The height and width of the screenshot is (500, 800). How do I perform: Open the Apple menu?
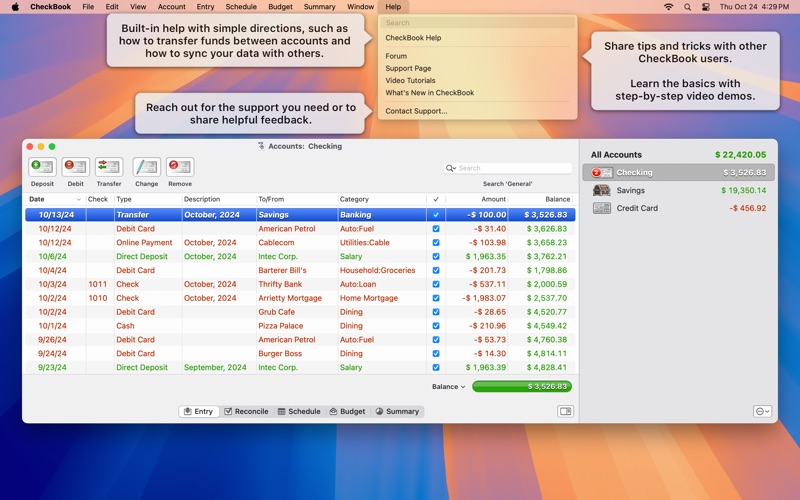15,7
